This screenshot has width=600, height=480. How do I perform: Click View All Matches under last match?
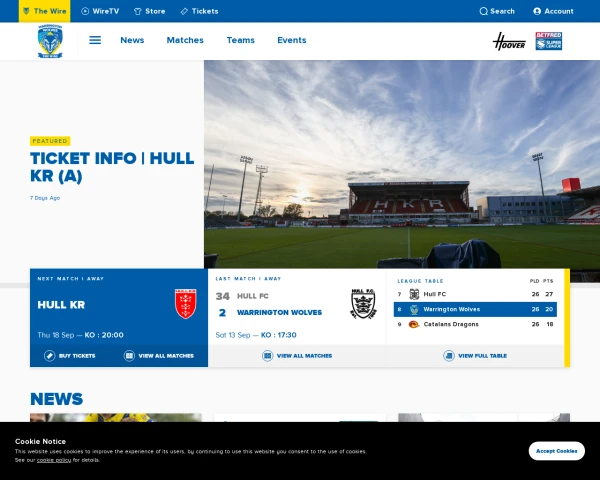click(x=304, y=356)
